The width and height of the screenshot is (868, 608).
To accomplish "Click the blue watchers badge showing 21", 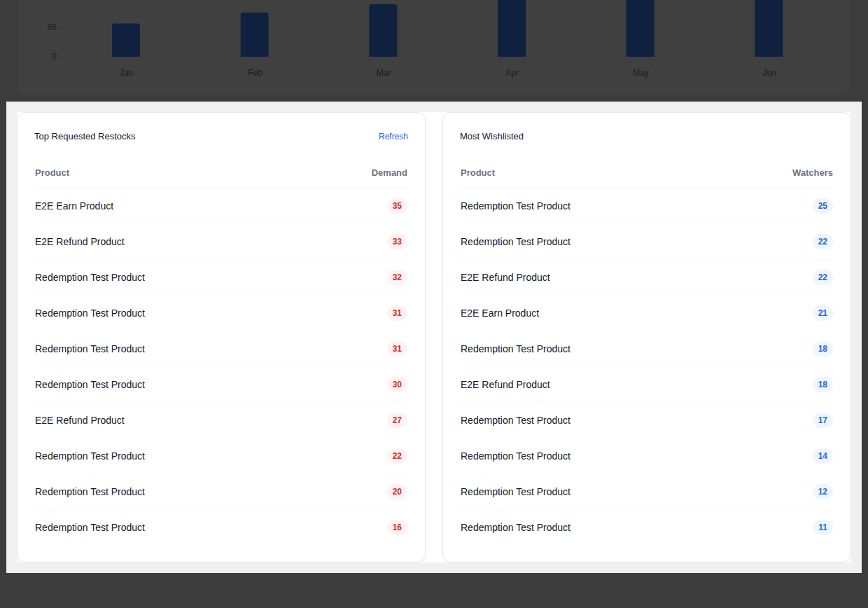I will pos(822,313).
